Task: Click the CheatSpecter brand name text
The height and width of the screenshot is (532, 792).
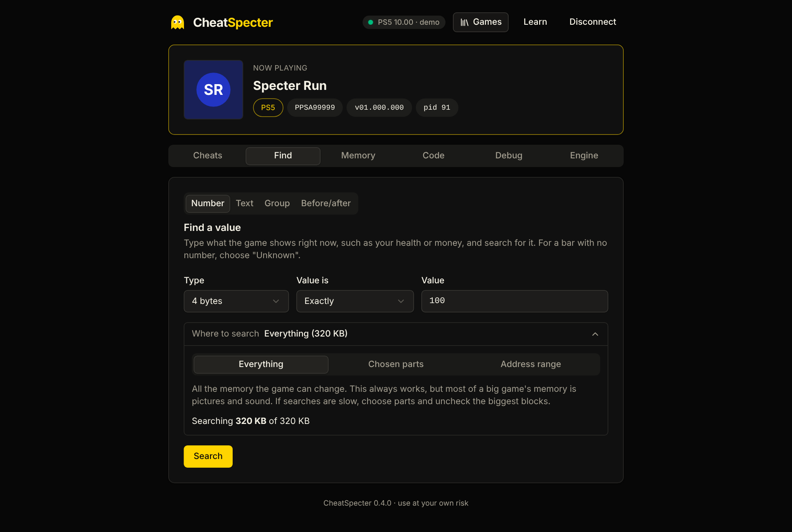Action: coord(233,23)
